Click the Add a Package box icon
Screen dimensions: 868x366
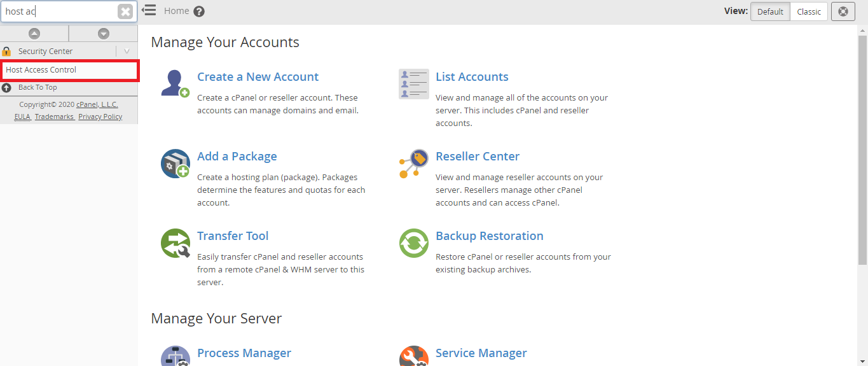click(175, 164)
